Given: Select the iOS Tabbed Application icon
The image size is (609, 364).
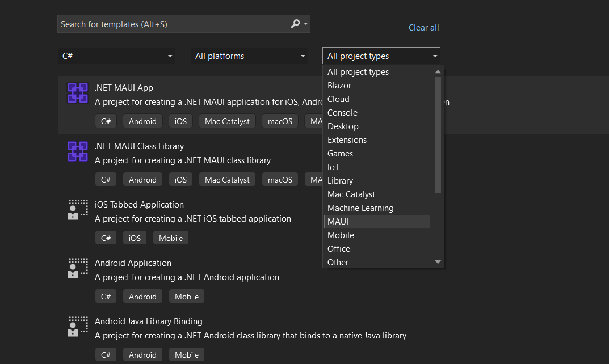Looking at the screenshot, I should click(78, 210).
